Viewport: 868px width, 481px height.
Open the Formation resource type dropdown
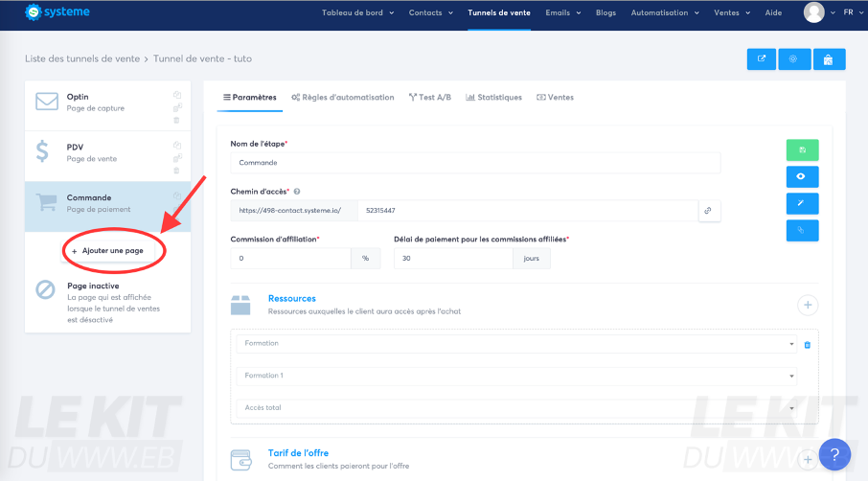click(x=516, y=344)
